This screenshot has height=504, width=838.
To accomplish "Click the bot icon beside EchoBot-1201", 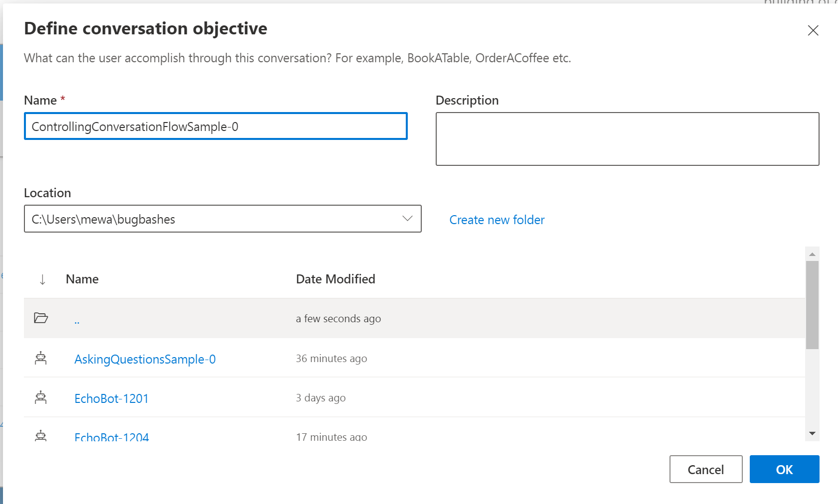I will click(x=41, y=398).
